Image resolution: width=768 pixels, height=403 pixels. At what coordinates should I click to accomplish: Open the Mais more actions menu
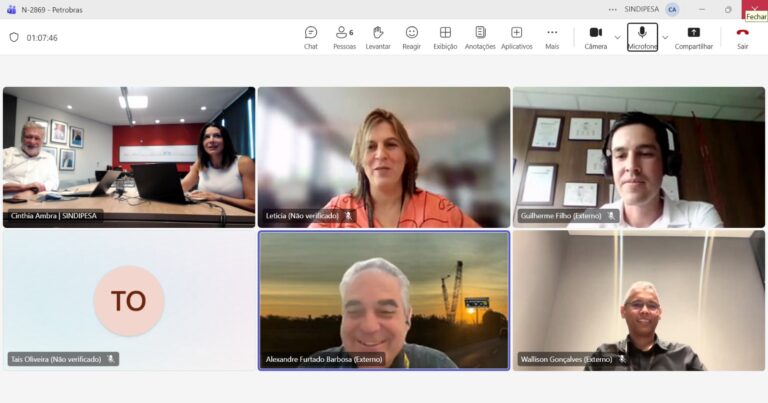coord(552,37)
